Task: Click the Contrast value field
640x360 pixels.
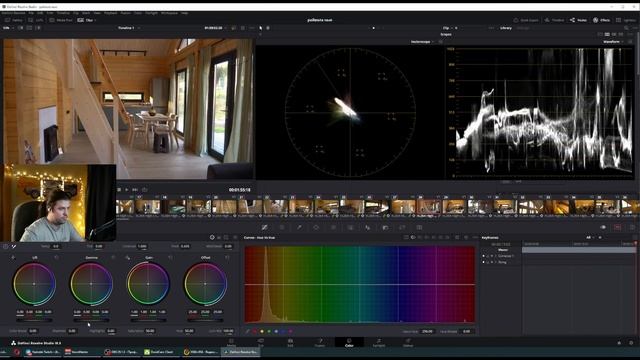Action: point(142,247)
